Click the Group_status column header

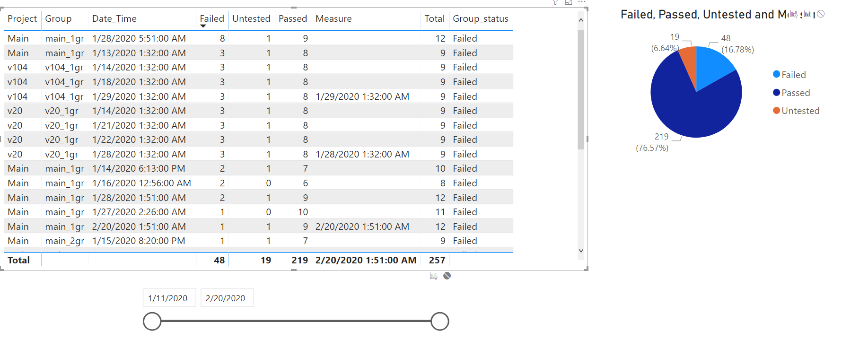tap(481, 18)
